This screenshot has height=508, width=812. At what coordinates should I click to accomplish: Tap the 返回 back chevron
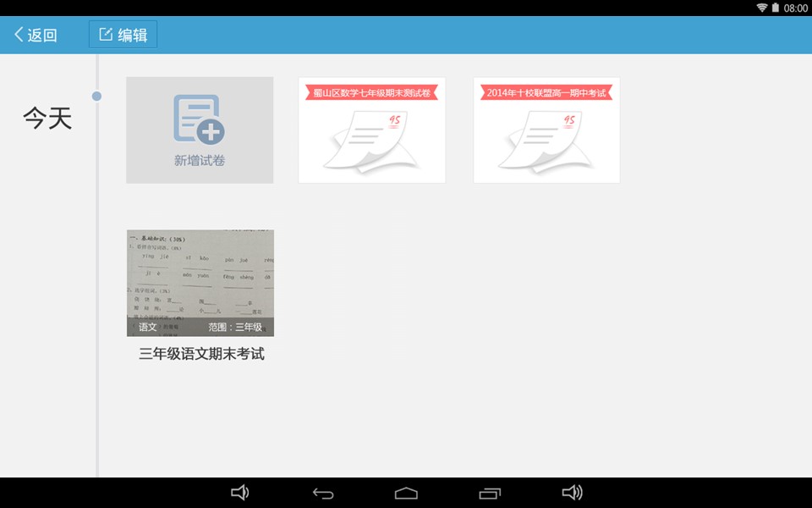[x=19, y=35]
